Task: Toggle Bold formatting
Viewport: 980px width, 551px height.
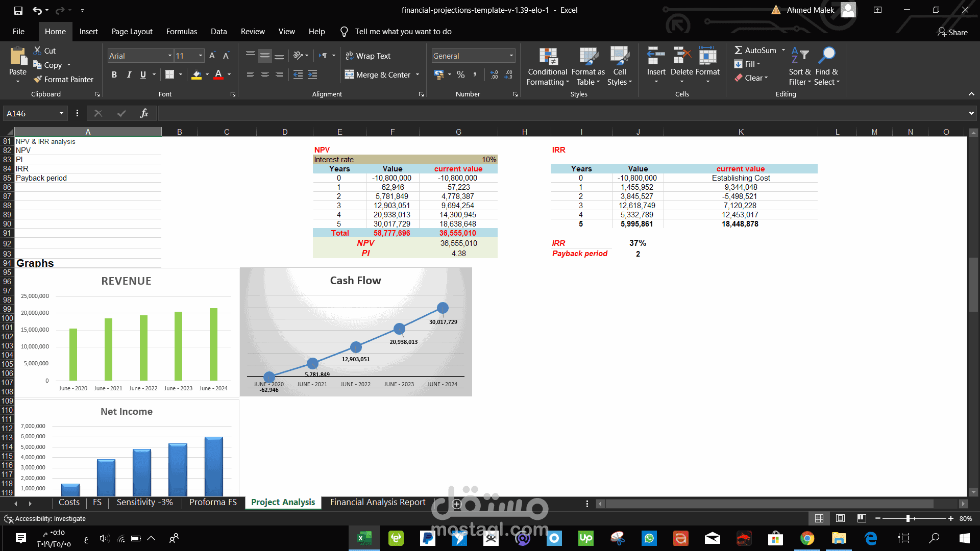Action: [x=114, y=74]
